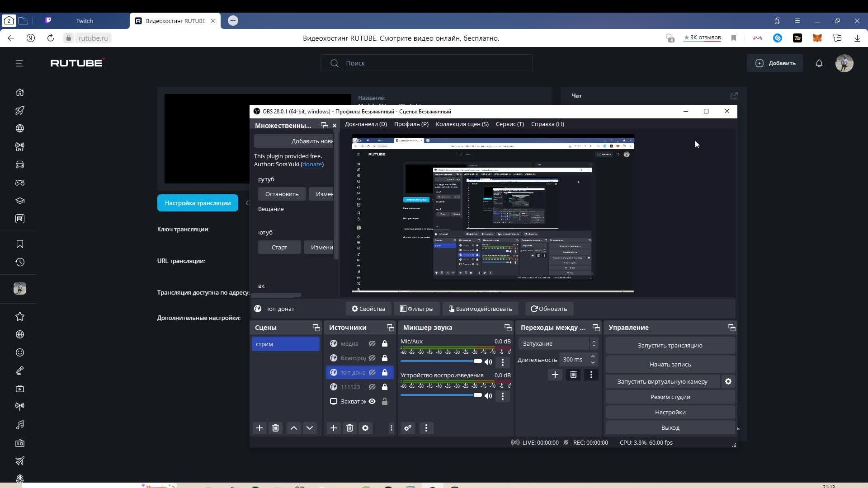Open advanced audio properties gear
Viewport: 868px width, 488px height.
coord(408,428)
